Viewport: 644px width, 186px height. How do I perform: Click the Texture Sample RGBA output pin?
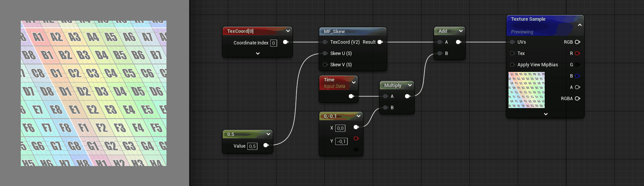tap(578, 99)
